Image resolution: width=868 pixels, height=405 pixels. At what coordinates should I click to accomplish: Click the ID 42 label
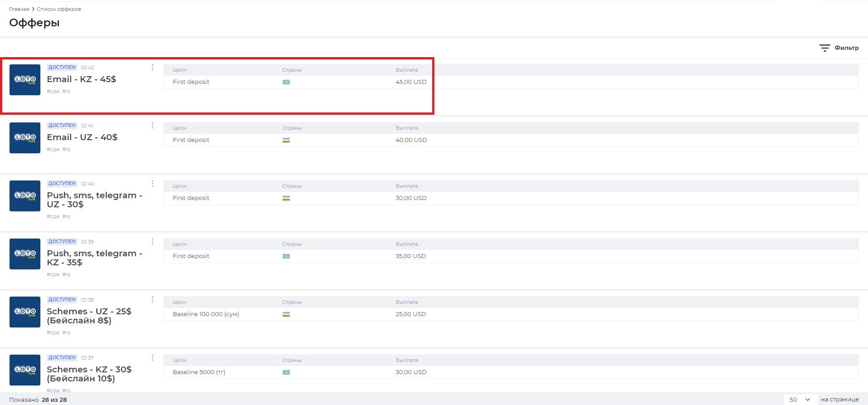coord(88,68)
